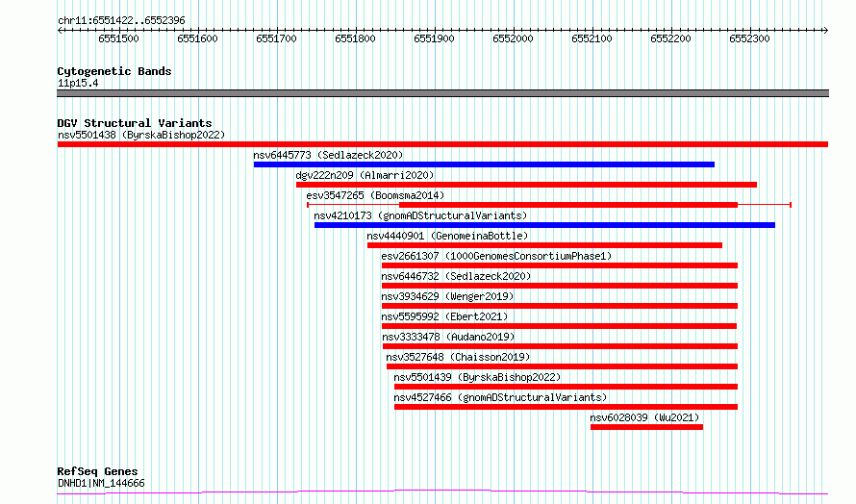Click ruler position 6551800
The width and height of the screenshot is (856, 504).
point(355,38)
